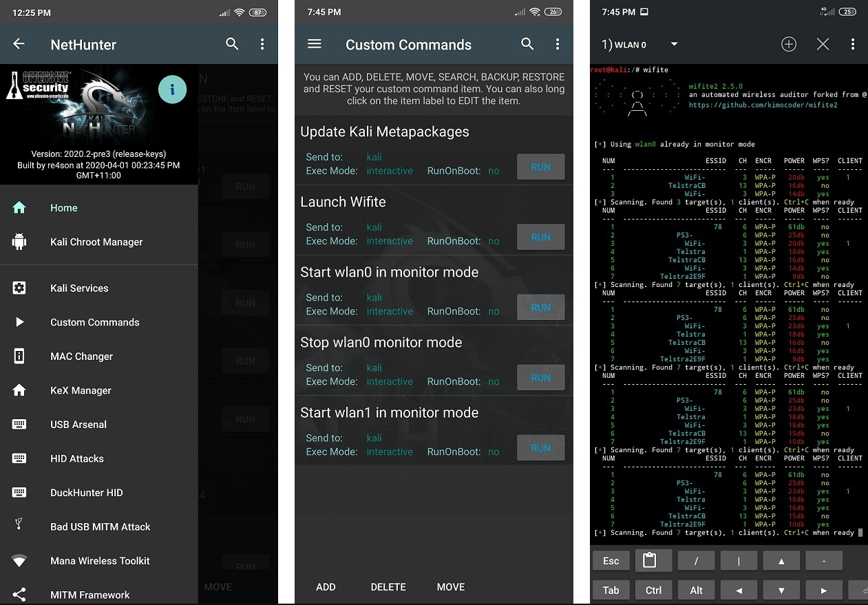Image resolution: width=868 pixels, height=605 pixels.
Task: Open MAC Changer from drawer
Action: click(99, 357)
